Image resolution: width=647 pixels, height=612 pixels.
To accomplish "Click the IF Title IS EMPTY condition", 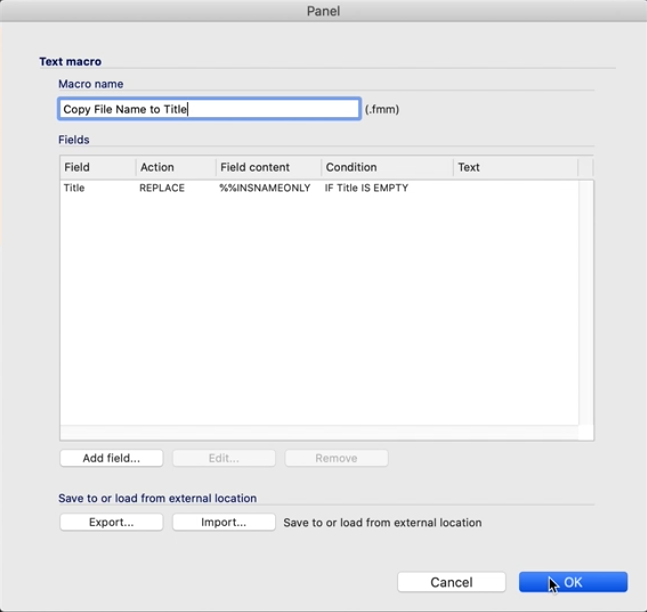I will 367,188.
